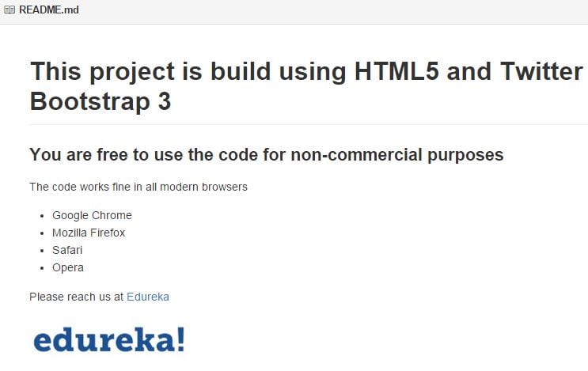Screen dimensions: 588x371
Task: Select the README.md file name header
Action: [49, 9]
